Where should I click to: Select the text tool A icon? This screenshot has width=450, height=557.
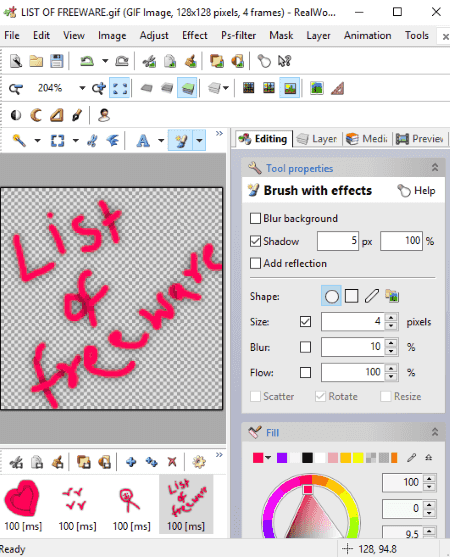pyautogui.click(x=143, y=141)
